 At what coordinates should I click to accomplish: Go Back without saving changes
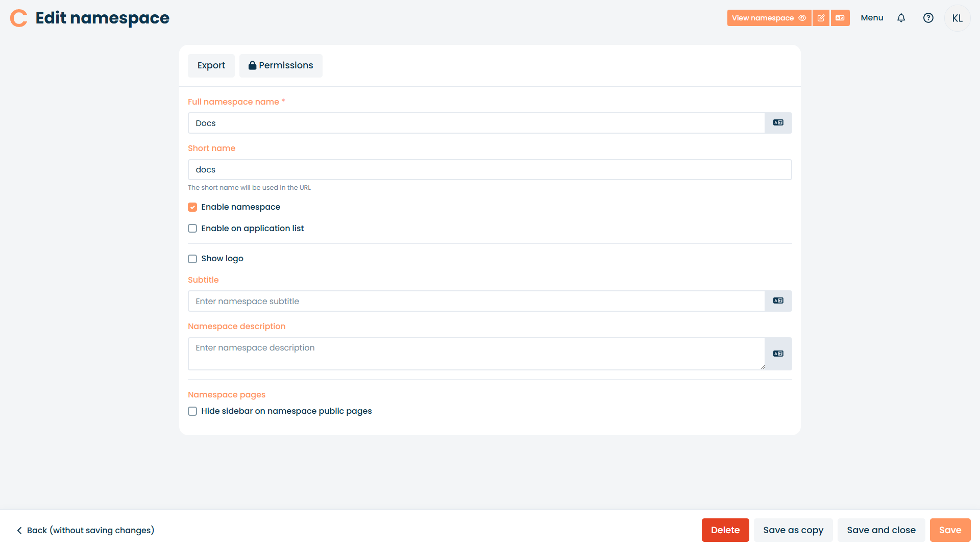coord(85,531)
